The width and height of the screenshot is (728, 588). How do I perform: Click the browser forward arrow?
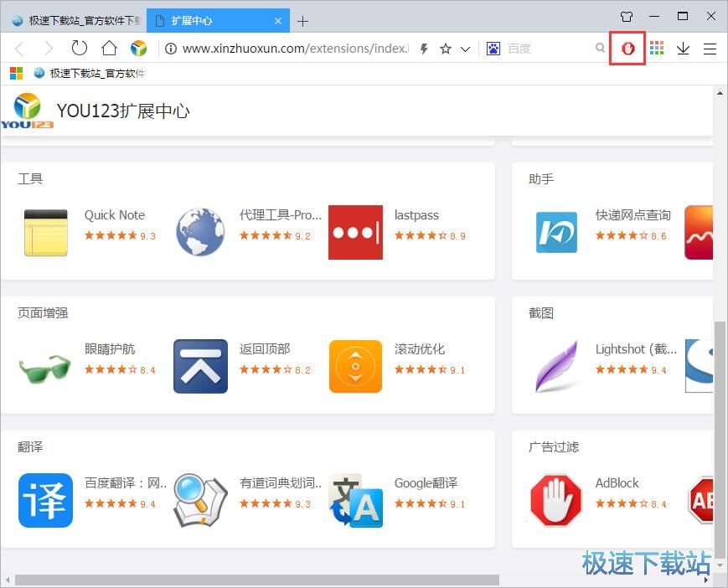(x=49, y=49)
